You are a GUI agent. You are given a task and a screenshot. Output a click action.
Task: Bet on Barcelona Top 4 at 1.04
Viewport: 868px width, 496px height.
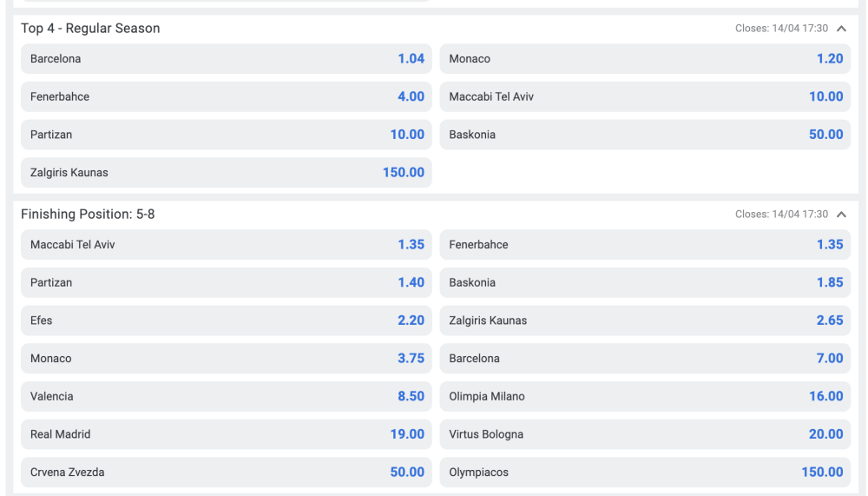tap(227, 59)
